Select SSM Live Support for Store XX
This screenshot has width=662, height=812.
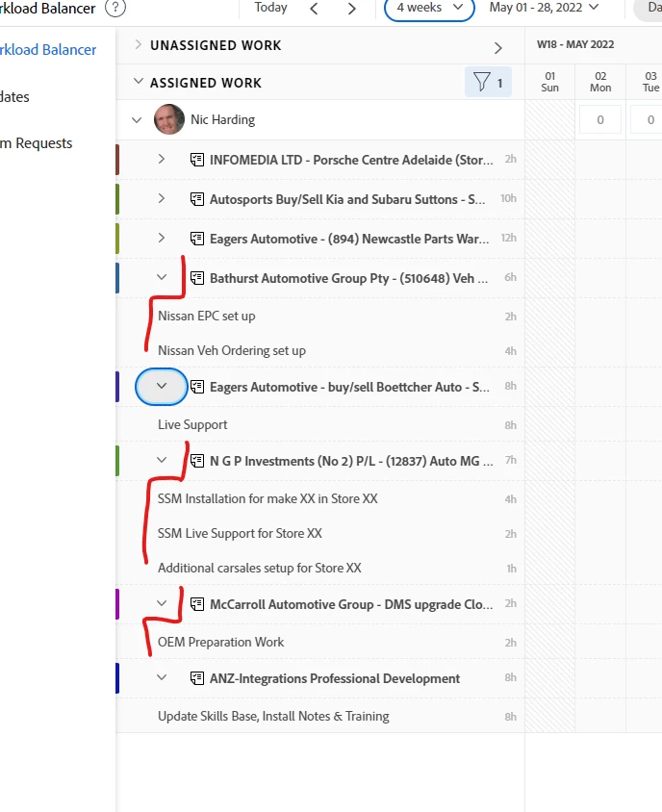click(240, 533)
